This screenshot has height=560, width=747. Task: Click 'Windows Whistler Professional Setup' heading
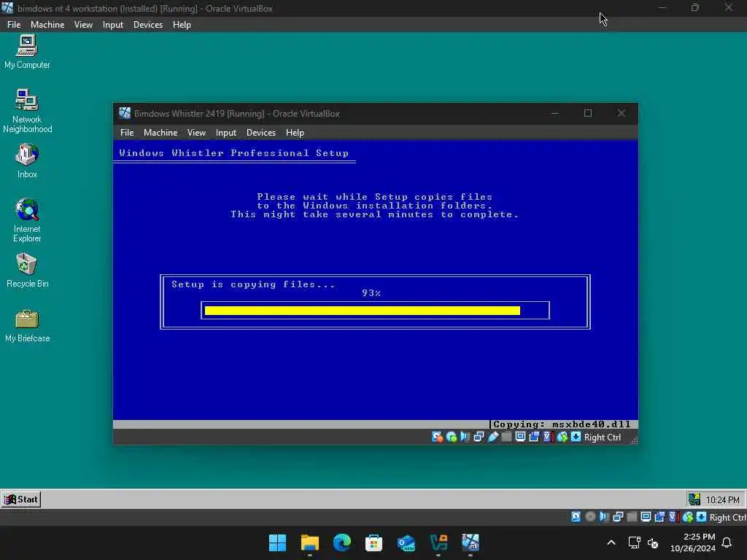click(x=233, y=153)
